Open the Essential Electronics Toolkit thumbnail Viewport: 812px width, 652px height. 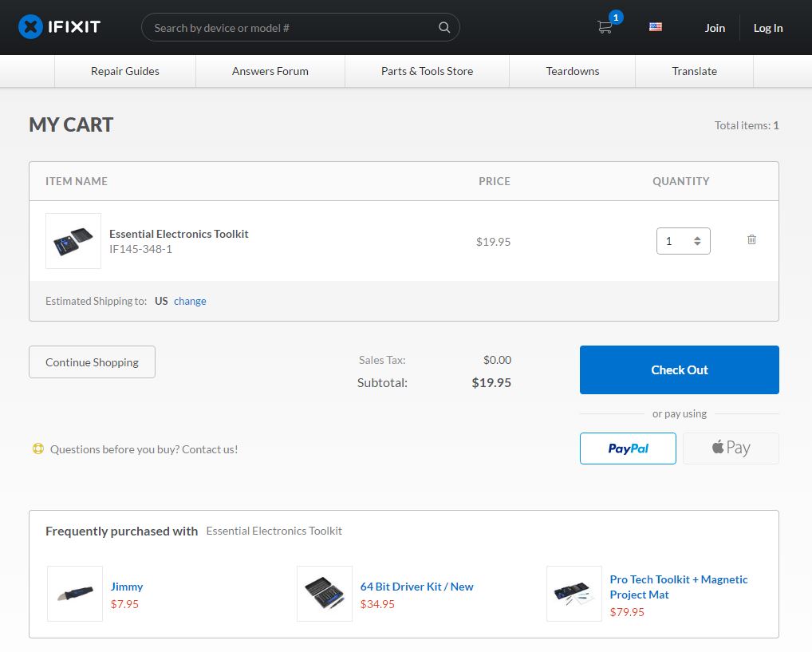[73, 241]
